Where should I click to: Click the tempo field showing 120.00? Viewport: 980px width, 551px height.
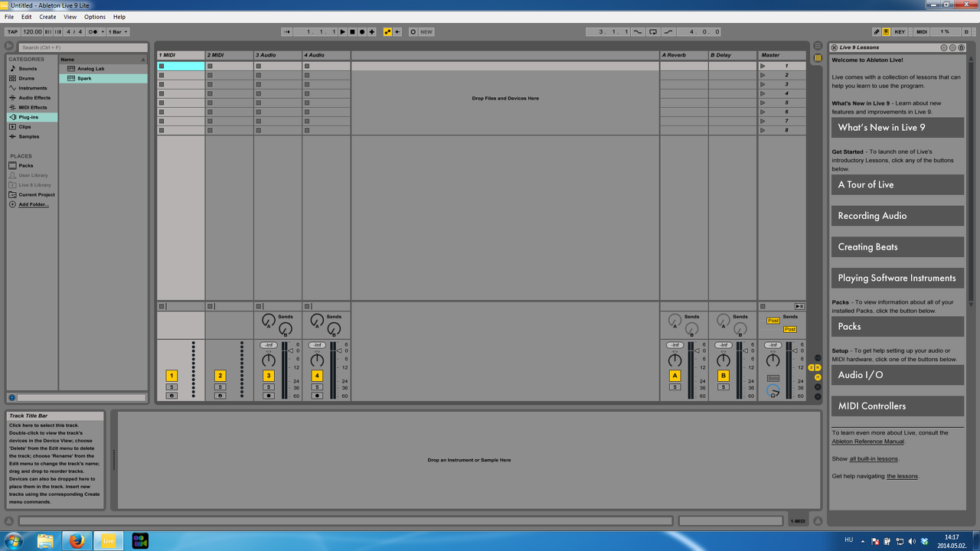(32, 32)
